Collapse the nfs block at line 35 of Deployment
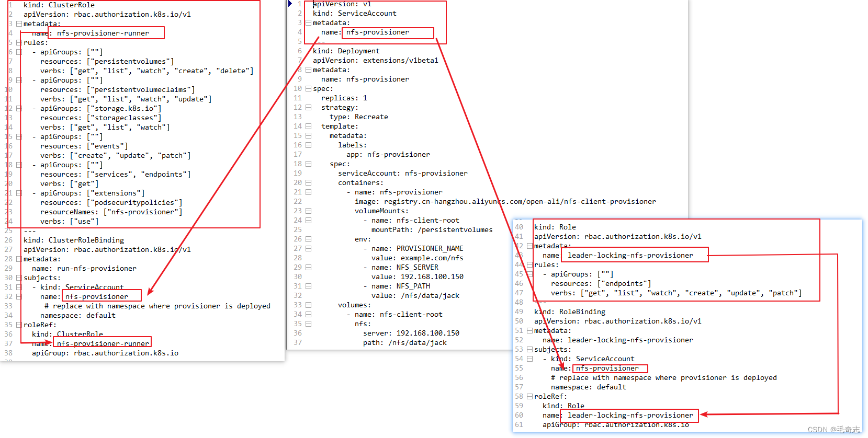Image resolution: width=868 pixels, height=438 pixels. [308, 324]
